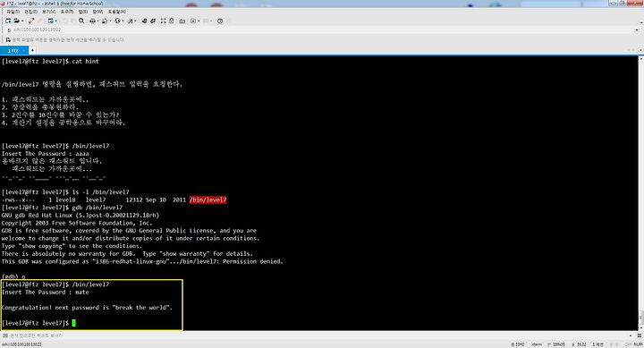644x348 pixels.
Task: Launch the Xftp file transfer icon
Action: 144,21
